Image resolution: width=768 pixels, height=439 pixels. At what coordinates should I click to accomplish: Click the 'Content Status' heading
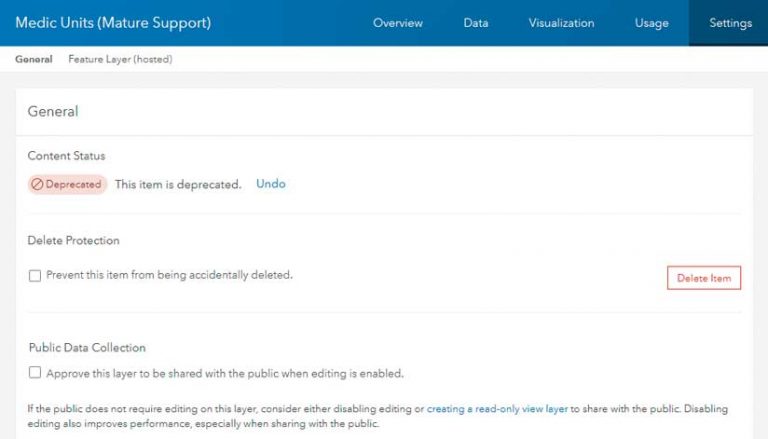[67, 156]
